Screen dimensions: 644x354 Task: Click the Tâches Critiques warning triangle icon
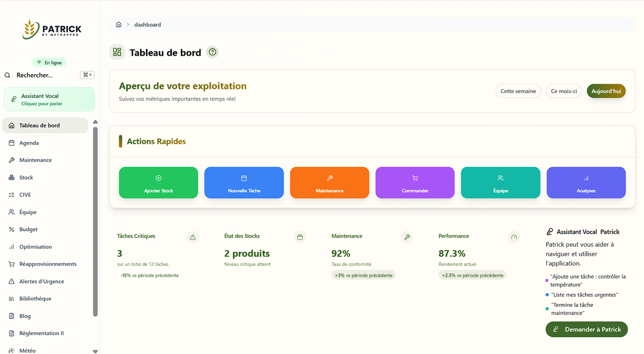[x=193, y=237]
